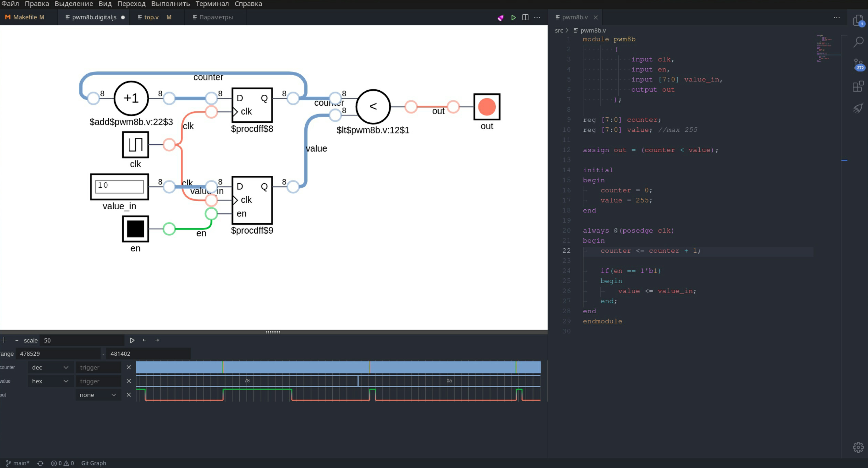Open the Search icon in activity bar

pos(858,42)
